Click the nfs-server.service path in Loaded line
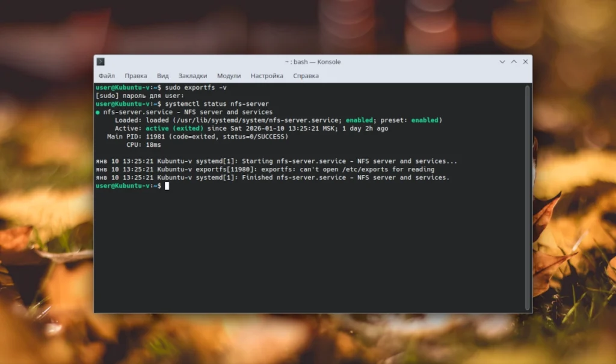 258,120
